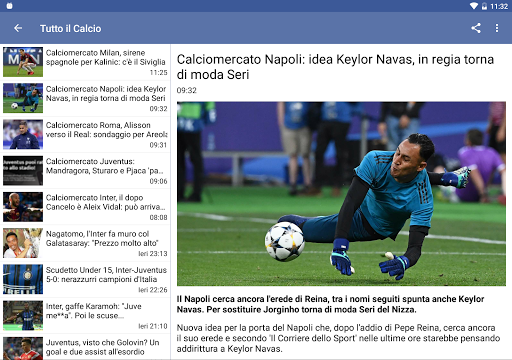Click the 09:06 timestamp in list
512x360 pixels.
tap(158, 181)
